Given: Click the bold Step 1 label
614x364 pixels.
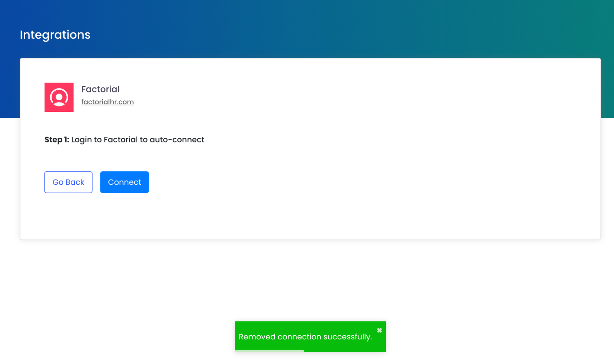Looking at the screenshot, I should [57, 140].
